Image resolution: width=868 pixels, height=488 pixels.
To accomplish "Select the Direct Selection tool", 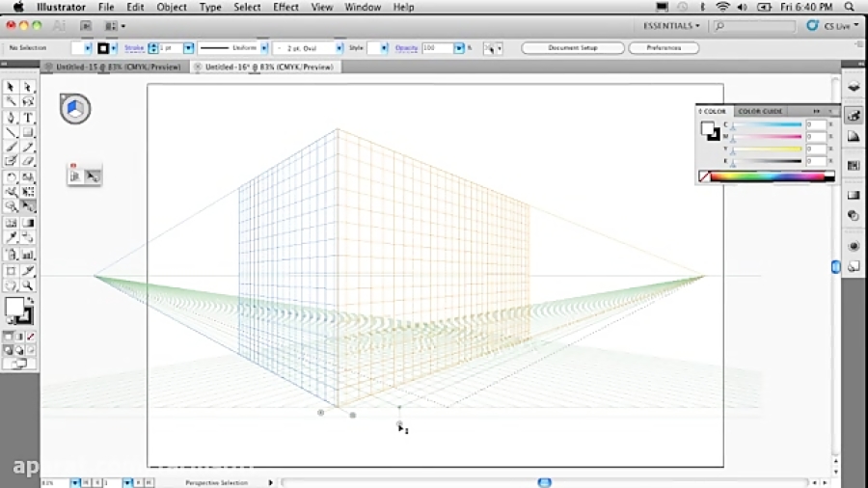I will coord(28,87).
